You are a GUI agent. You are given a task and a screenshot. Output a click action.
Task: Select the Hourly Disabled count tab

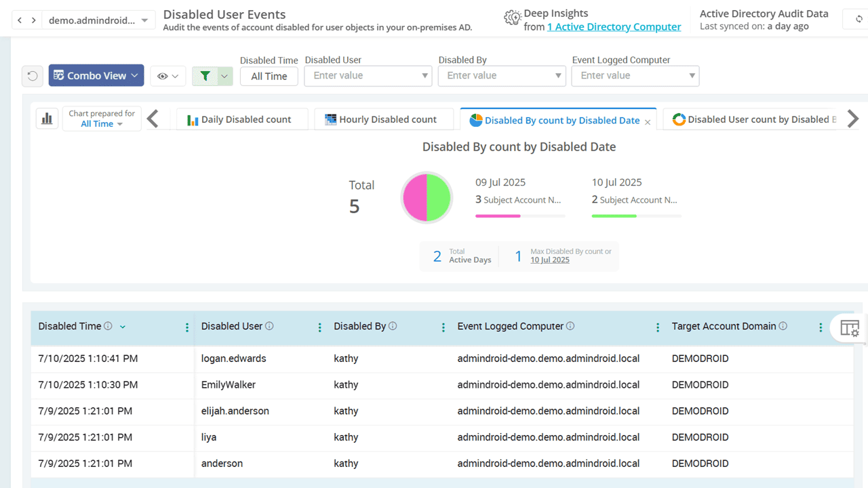(380, 119)
